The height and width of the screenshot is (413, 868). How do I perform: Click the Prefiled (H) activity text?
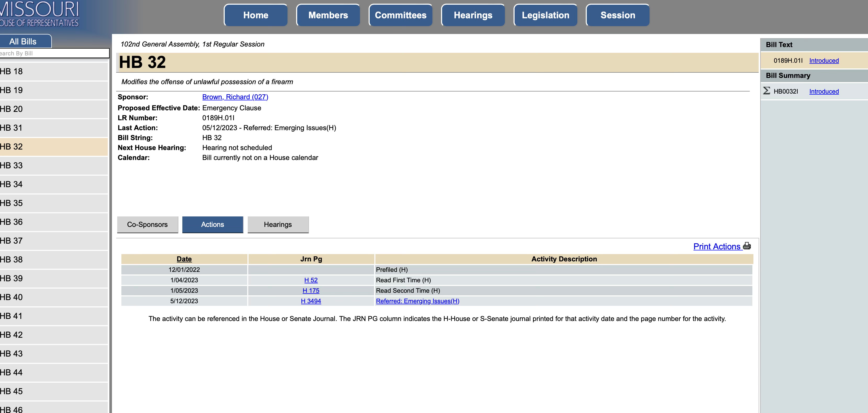tap(392, 269)
